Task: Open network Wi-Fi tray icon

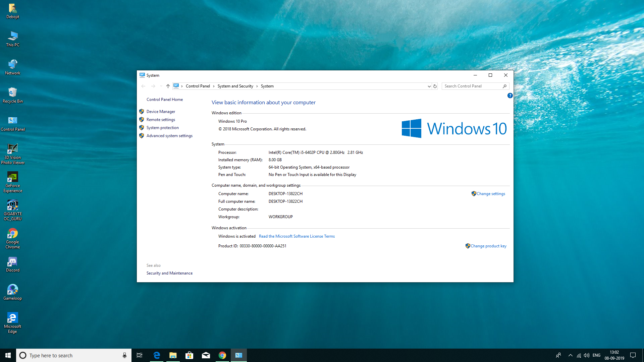Action: coord(579,355)
